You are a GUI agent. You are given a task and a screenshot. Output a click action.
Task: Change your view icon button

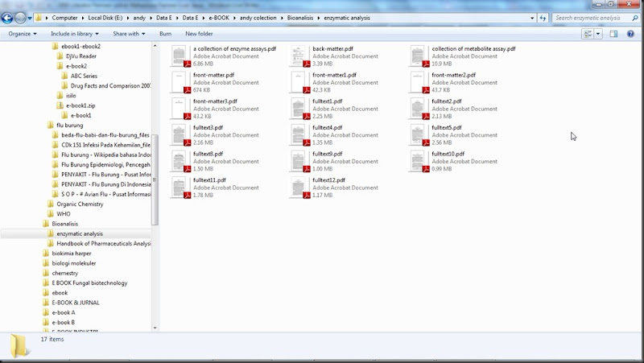coord(588,34)
